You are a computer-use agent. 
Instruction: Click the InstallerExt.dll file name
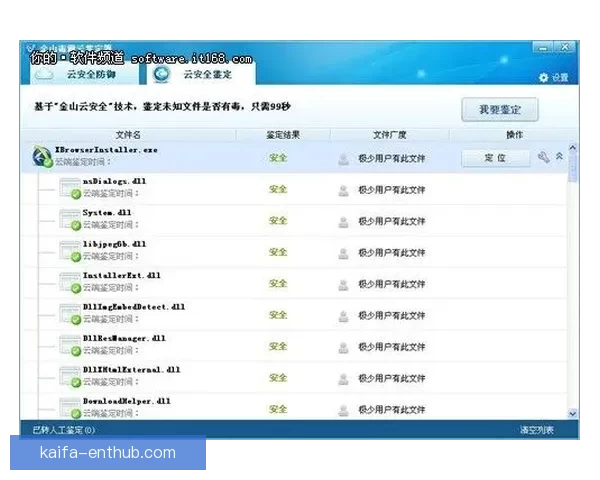[x=122, y=276]
